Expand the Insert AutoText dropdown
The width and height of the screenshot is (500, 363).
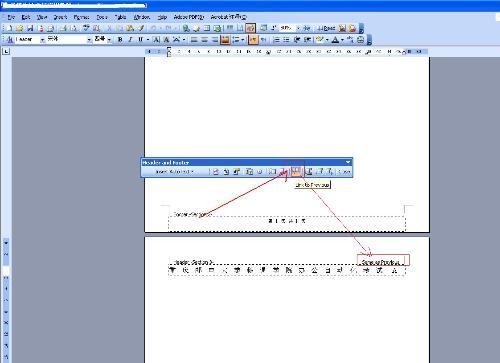coord(175,172)
